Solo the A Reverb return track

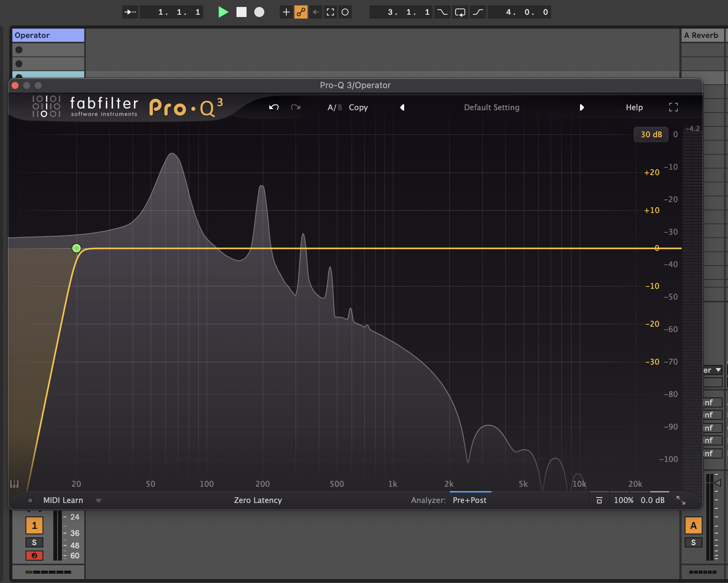coord(694,542)
